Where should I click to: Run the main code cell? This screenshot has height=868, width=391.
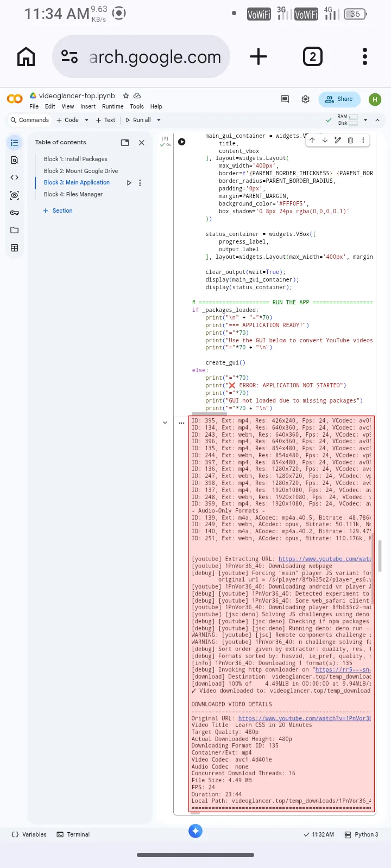click(182, 142)
